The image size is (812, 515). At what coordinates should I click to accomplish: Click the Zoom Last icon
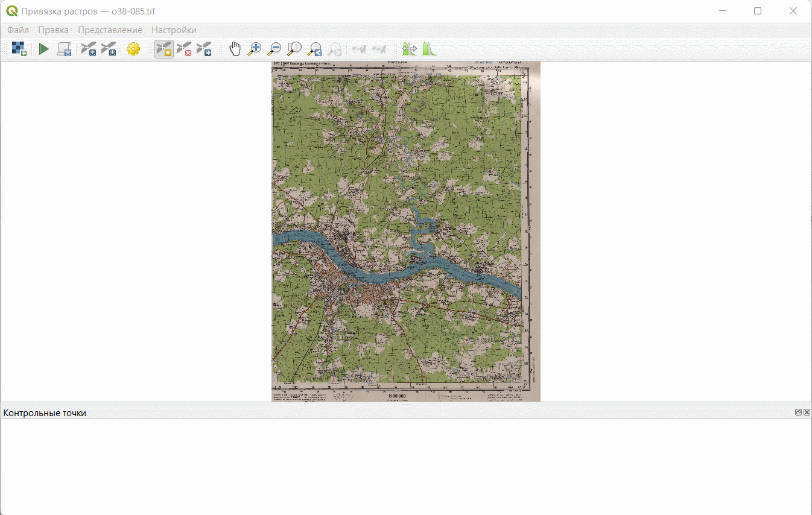314,49
